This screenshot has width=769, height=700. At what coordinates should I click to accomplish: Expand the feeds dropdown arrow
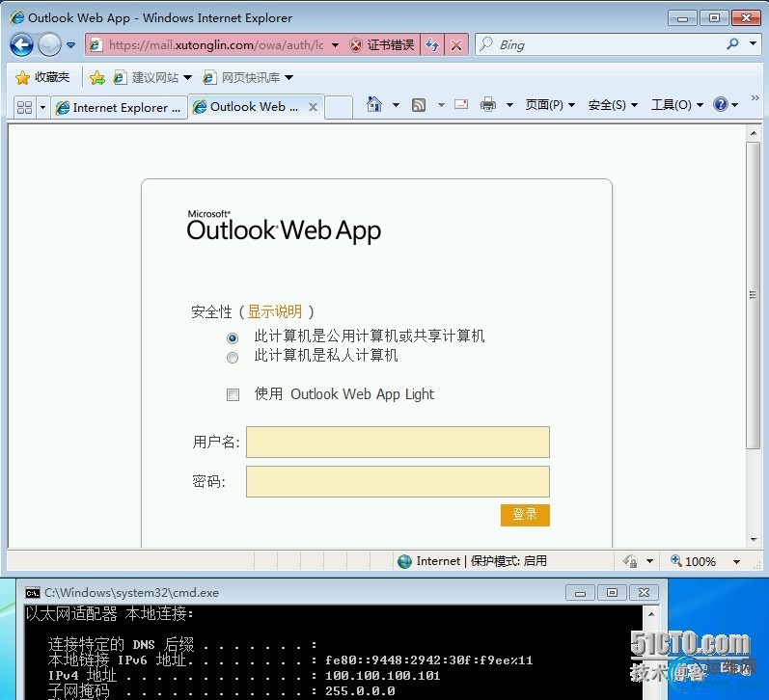click(441, 104)
